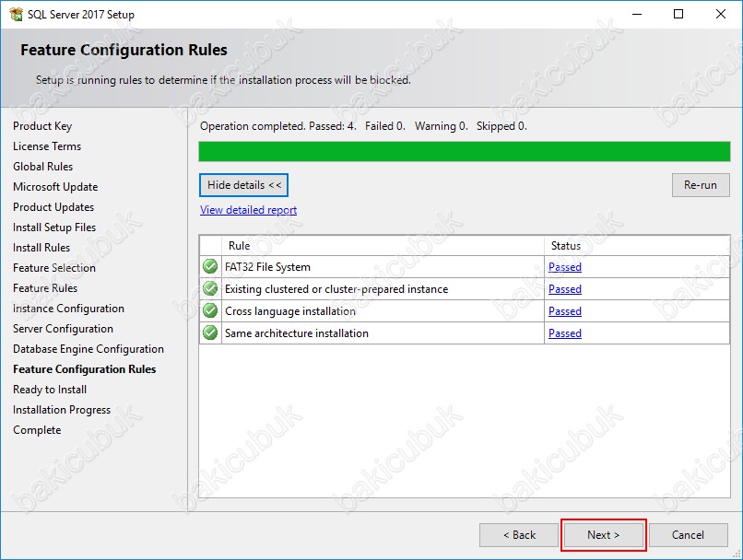The height and width of the screenshot is (560, 743).
Task: Collapse the rule list with Hide details
Action: point(243,185)
